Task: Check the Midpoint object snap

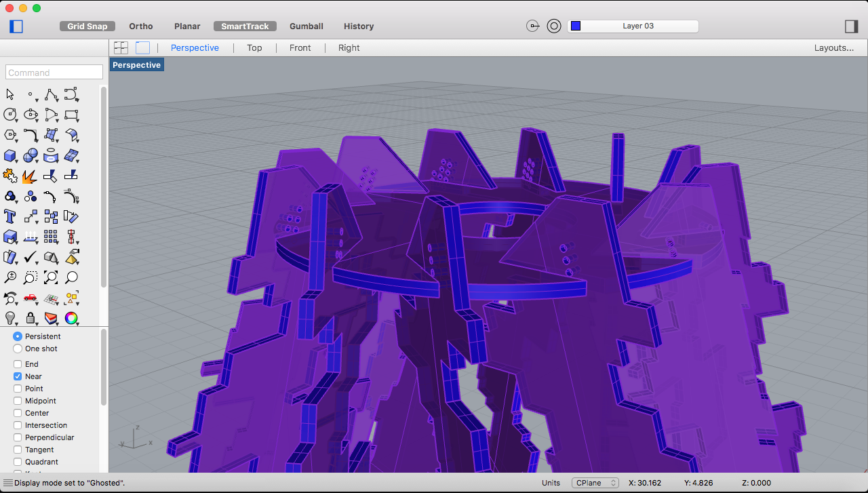Action: coord(18,401)
